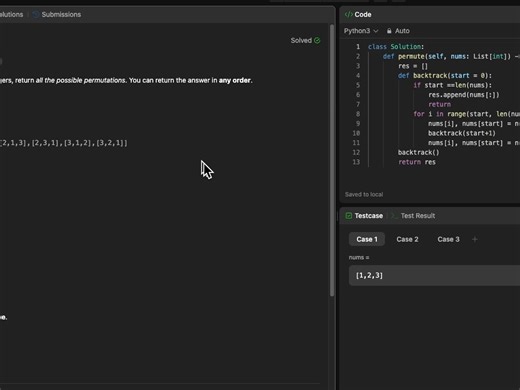The image size is (520, 390).
Task: Click code line 10 'backtrack(start+1)'
Action: pyautogui.click(x=462, y=133)
